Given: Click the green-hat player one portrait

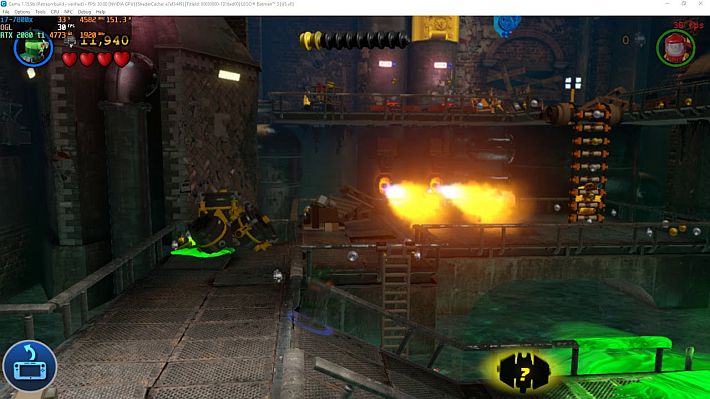Looking at the screenshot, I should [x=33, y=49].
